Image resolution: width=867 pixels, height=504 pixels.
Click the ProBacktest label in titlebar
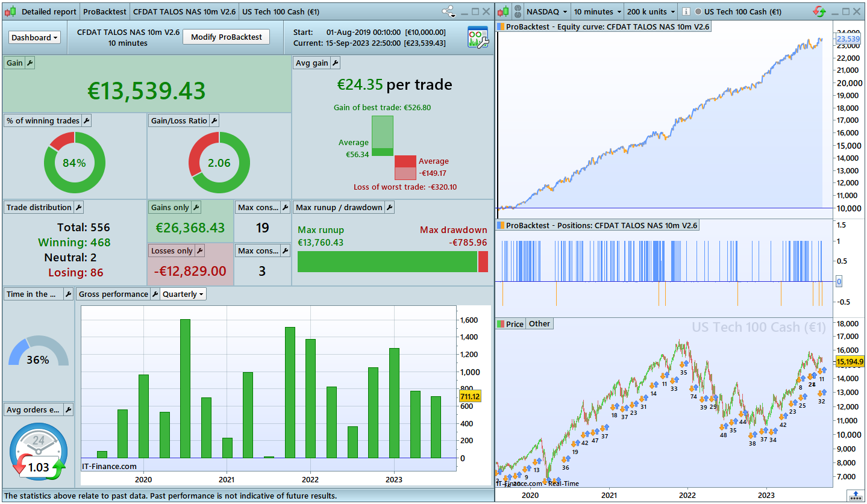tap(105, 11)
